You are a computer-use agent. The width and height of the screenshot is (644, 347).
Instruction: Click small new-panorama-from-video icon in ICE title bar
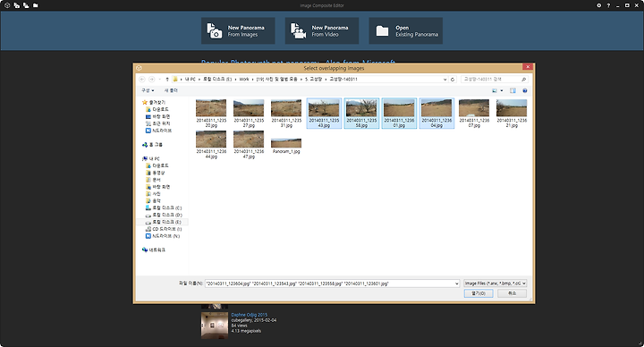[26, 5]
